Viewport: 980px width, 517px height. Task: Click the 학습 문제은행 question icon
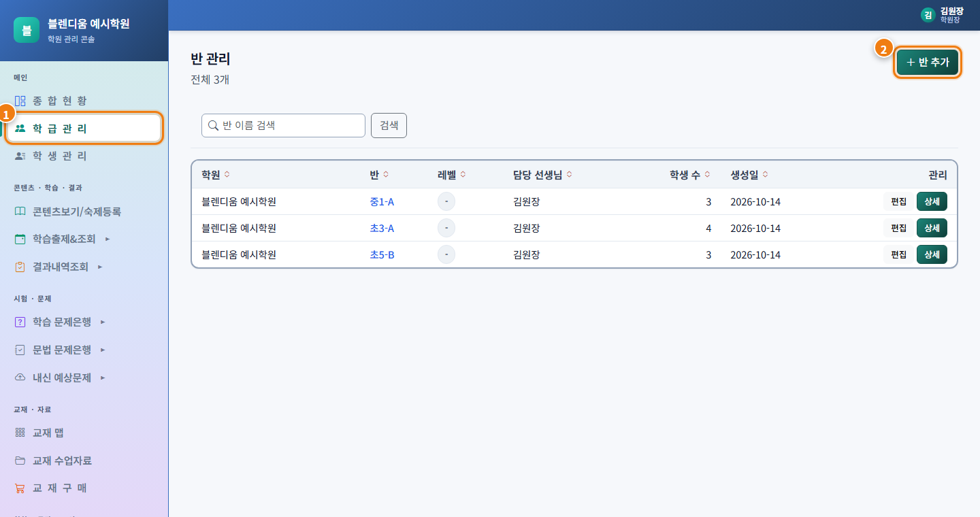[x=20, y=322]
